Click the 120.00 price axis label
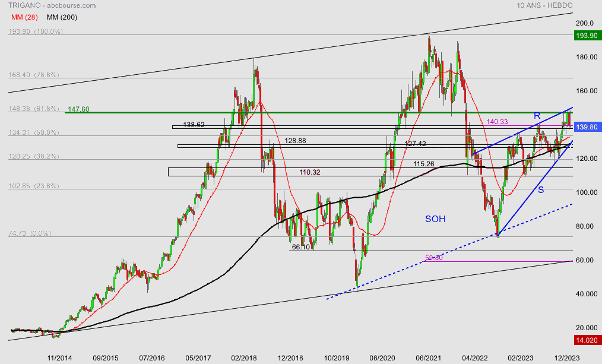Viewport: 602px width, 364px height. pos(587,159)
